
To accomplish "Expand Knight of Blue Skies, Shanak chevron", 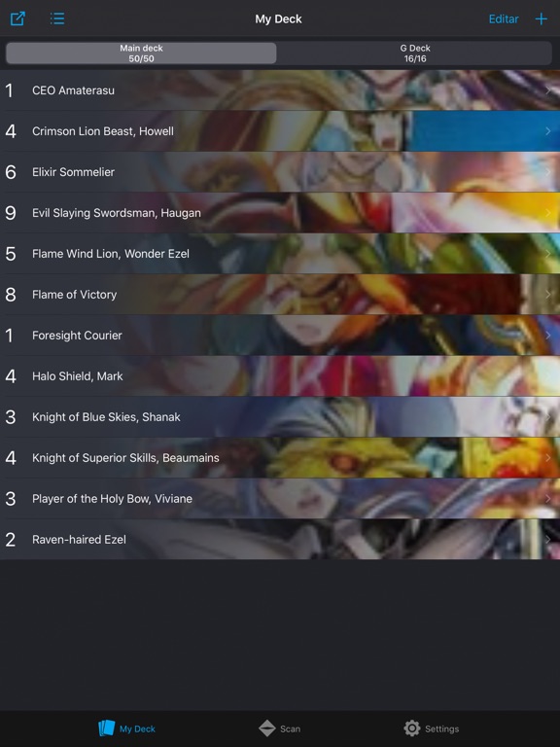I will coord(548,417).
